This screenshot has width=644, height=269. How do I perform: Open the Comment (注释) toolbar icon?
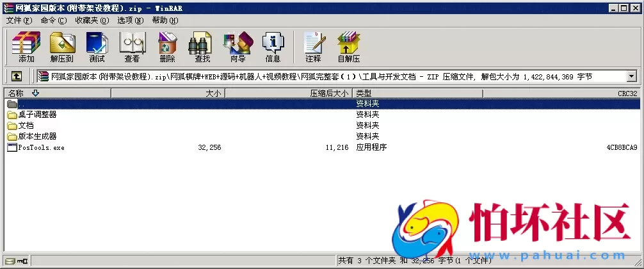(x=313, y=47)
